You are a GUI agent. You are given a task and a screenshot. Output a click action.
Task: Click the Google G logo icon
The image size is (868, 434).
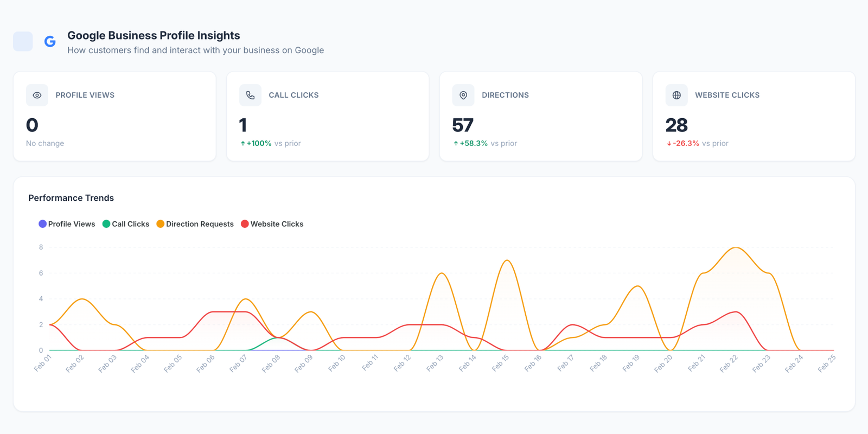coord(50,42)
